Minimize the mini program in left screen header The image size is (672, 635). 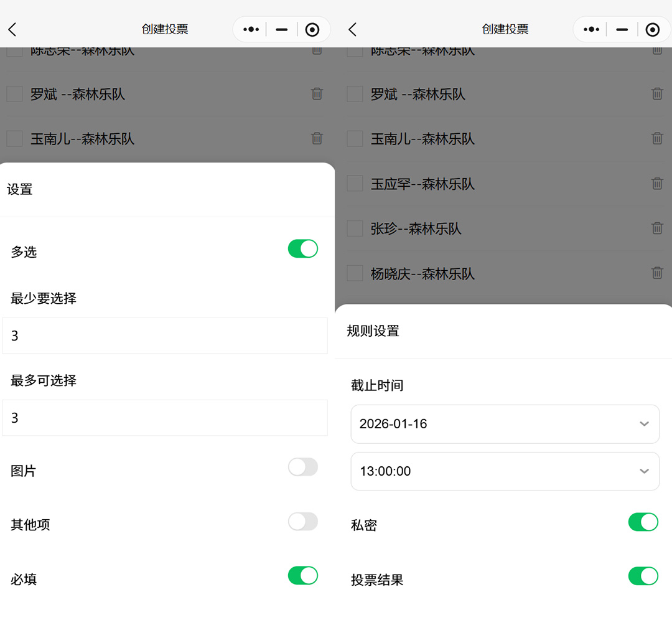click(282, 29)
